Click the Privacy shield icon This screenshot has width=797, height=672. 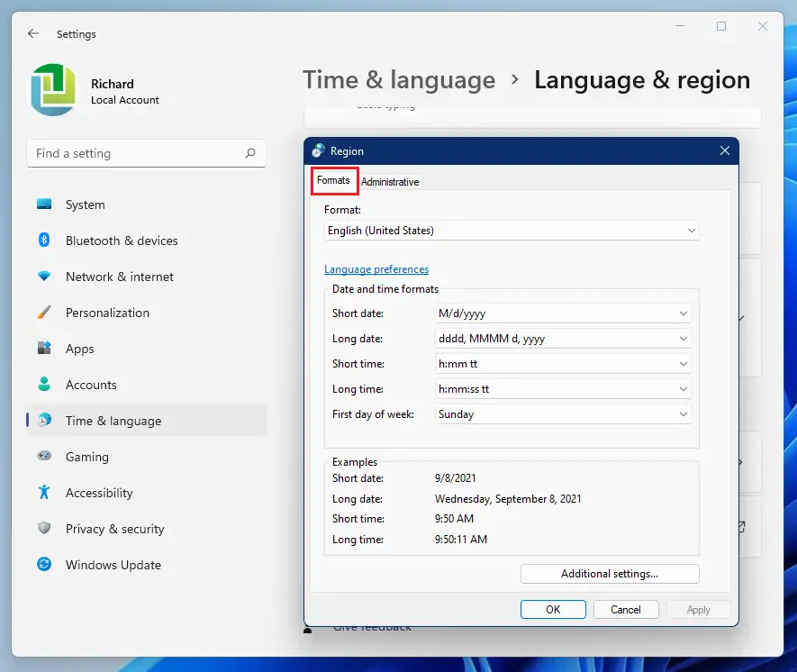pyautogui.click(x=44, y=528)
